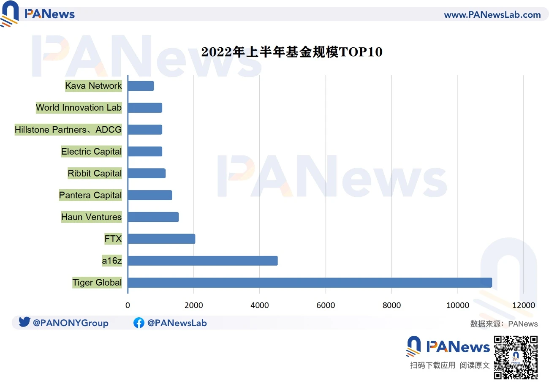This screenshot has width=549, height=392.
Task: Click the FTX label
Action: click(x=113, y=239)
